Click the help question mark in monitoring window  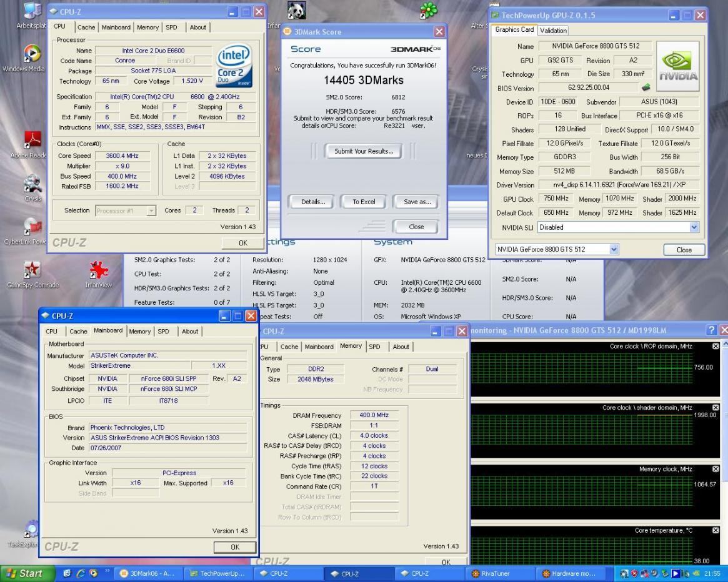[x=712, y=330]
